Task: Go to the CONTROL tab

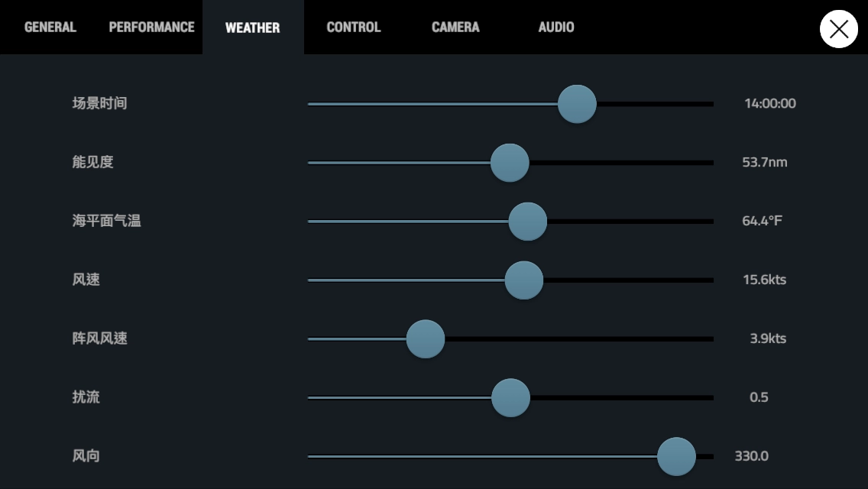Action: (353, 28)
